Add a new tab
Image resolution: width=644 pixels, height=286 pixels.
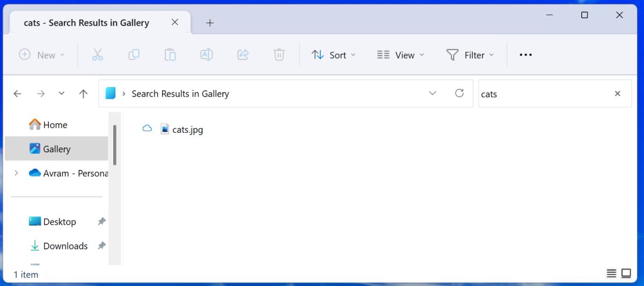[x=210, y=23]
